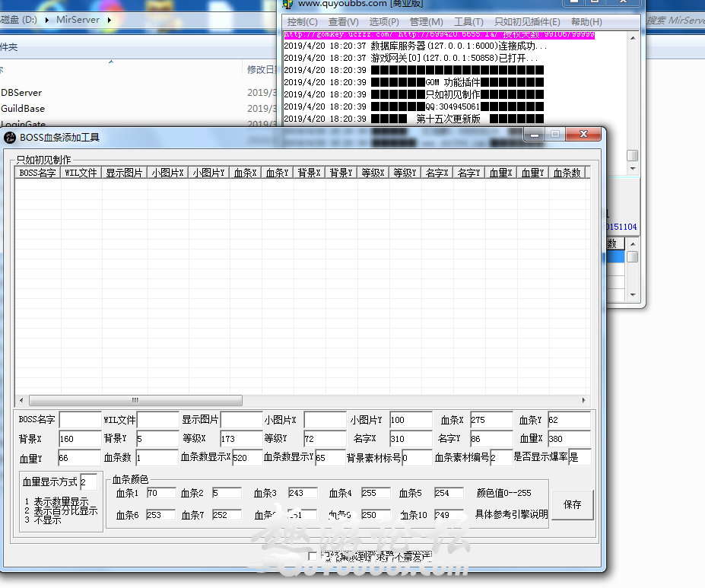Click the 保存 button
705x588 pixels.
click(x=572, y=504)
